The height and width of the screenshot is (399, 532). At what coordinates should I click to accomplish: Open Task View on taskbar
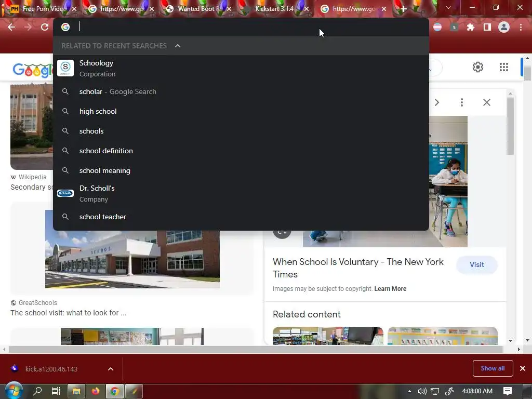click(x=56, y=391)
